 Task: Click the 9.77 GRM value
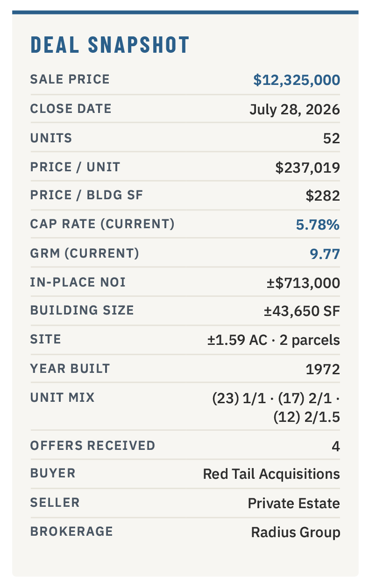[x=325, y=254]
